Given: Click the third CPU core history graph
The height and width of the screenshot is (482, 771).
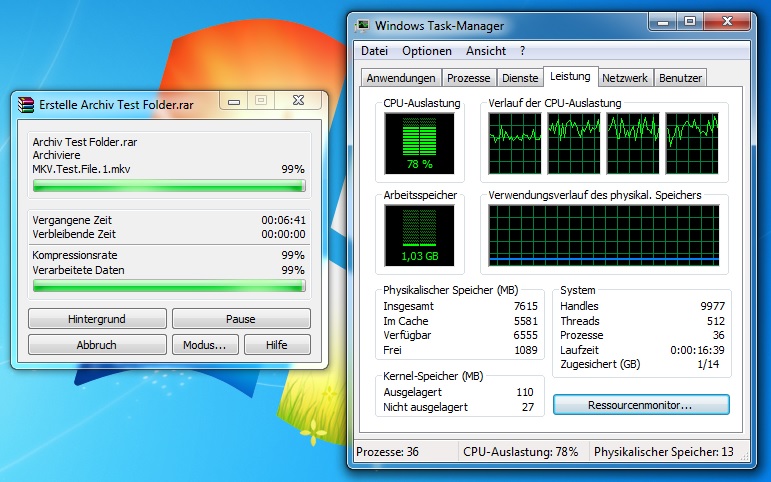Looking at the screenshot, I should pyautogui.click(x=633, y=143).
